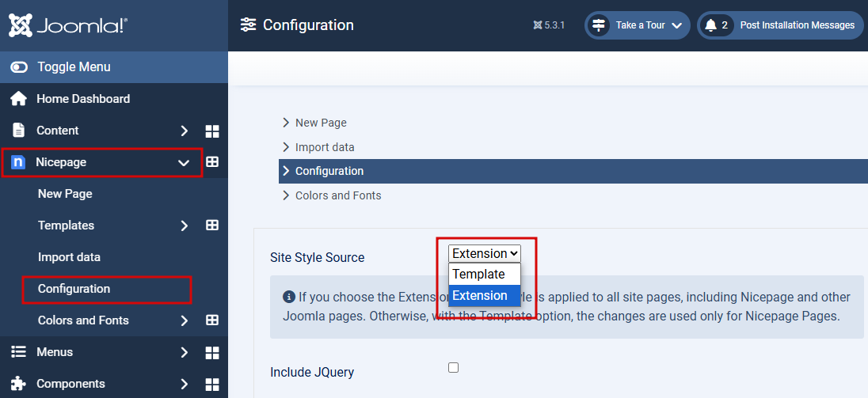Image resolution: width=868 pixels, height=398 pixels.
Task: Click the Nicepage item label in the sidebar
Action: coord(61,162)
